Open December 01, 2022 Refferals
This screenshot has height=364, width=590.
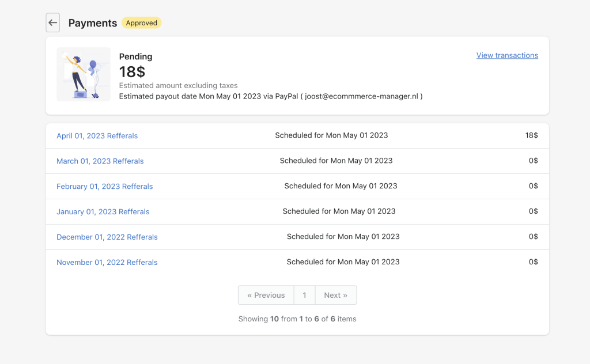[107, 237]
